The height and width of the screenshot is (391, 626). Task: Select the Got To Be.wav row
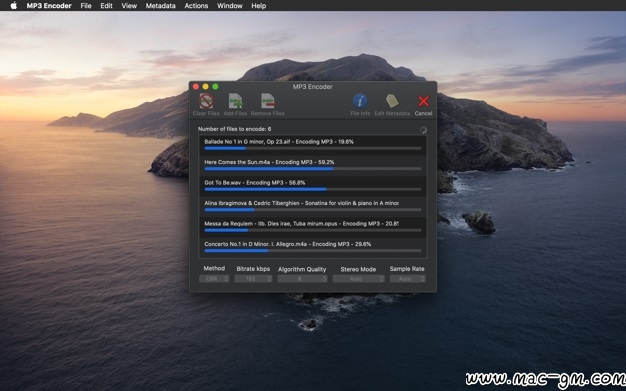(x=313, y=186)
